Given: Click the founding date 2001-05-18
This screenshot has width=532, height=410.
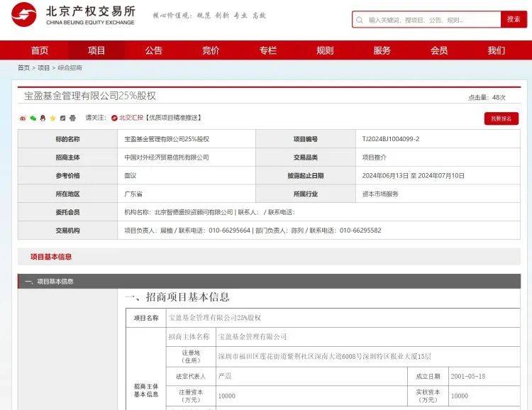Looking at the screenshot, I should [468, 376].
